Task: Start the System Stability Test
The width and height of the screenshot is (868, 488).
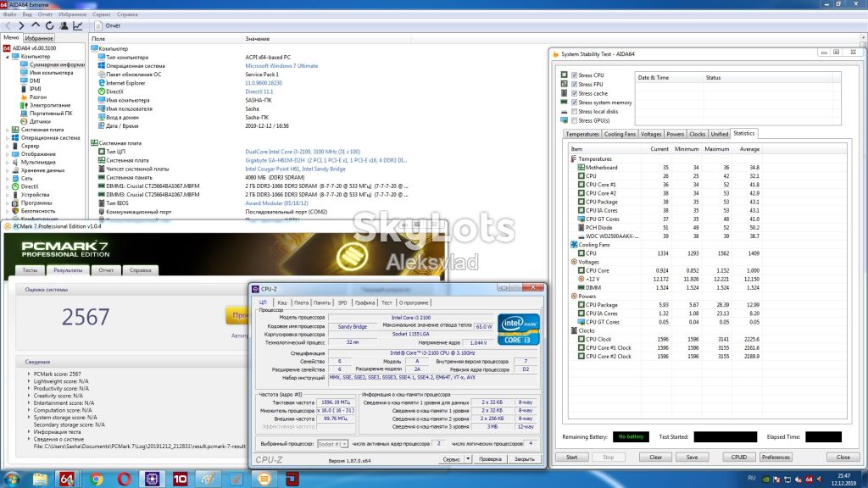Action: [572, 457]
